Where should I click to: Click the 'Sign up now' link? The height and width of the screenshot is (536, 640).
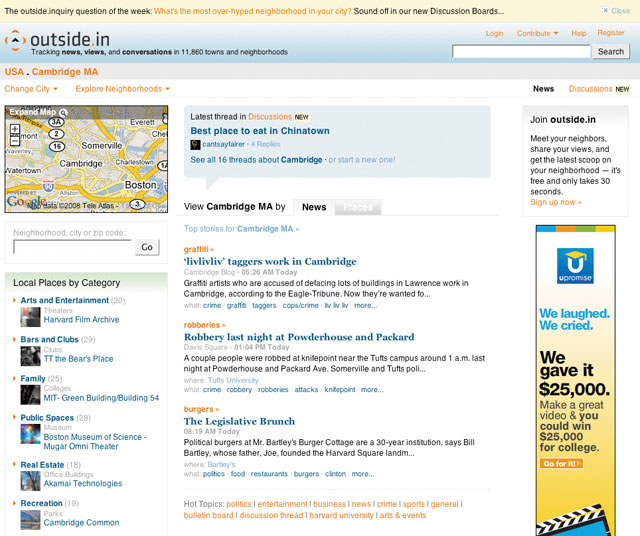(556, 202)
